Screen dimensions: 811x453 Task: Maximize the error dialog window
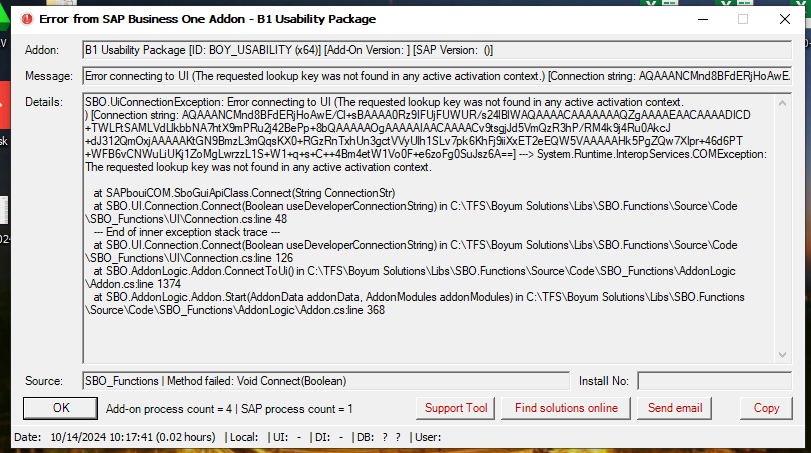pyautogui.click(x=743, y=19)
